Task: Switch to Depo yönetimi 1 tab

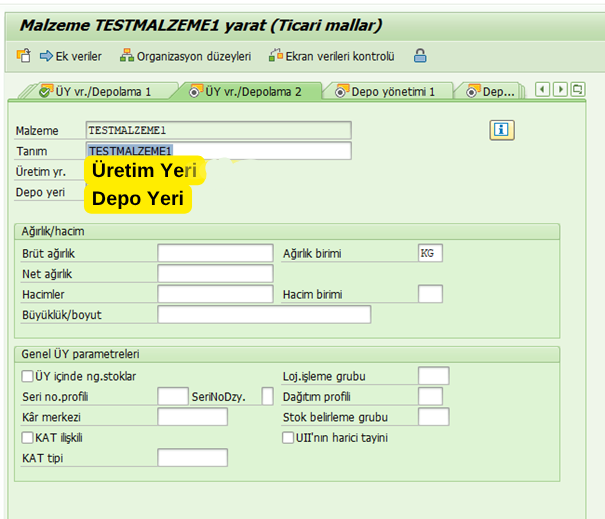Action: pyautogui.click(x=391, y=92)
